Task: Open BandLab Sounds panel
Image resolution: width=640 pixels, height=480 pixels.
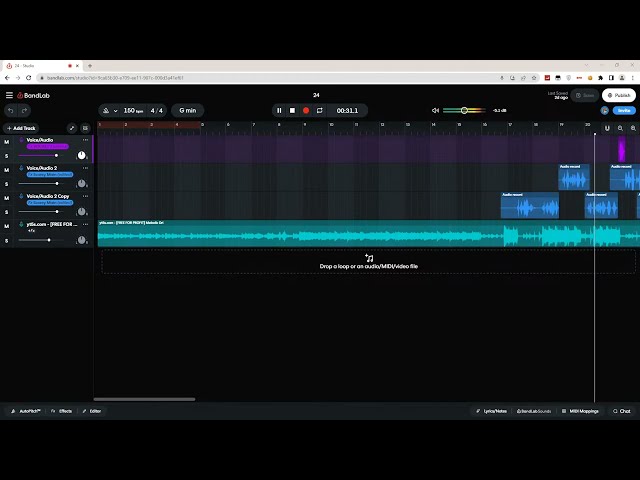Action: click(534, 411)
